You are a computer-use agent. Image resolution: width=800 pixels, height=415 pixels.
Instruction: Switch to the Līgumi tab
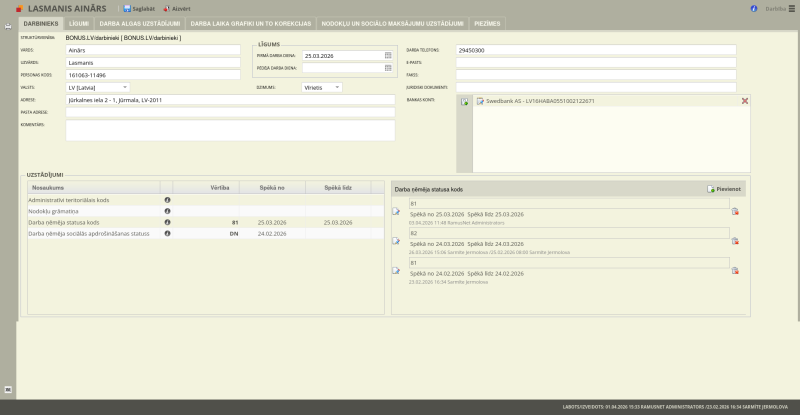coord(79,22)
